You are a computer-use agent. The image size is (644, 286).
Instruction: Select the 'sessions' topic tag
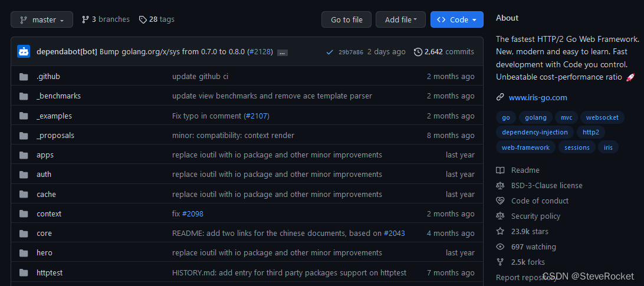coord(577,147)
